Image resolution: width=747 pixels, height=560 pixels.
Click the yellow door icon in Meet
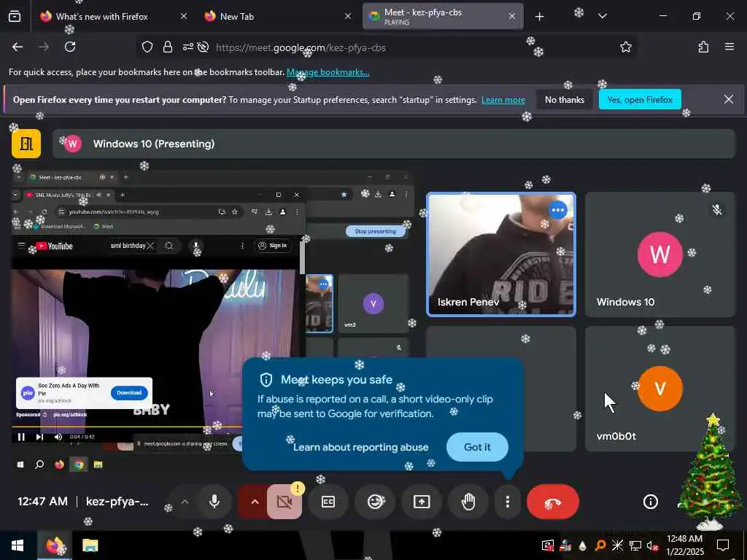pos(26,144)
